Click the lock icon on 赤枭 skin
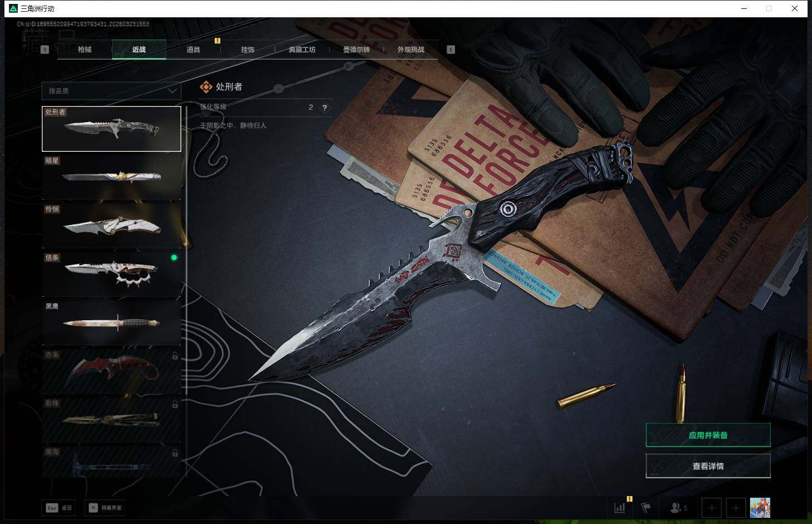Screen dimensions: 812x524 coord(175,356)
